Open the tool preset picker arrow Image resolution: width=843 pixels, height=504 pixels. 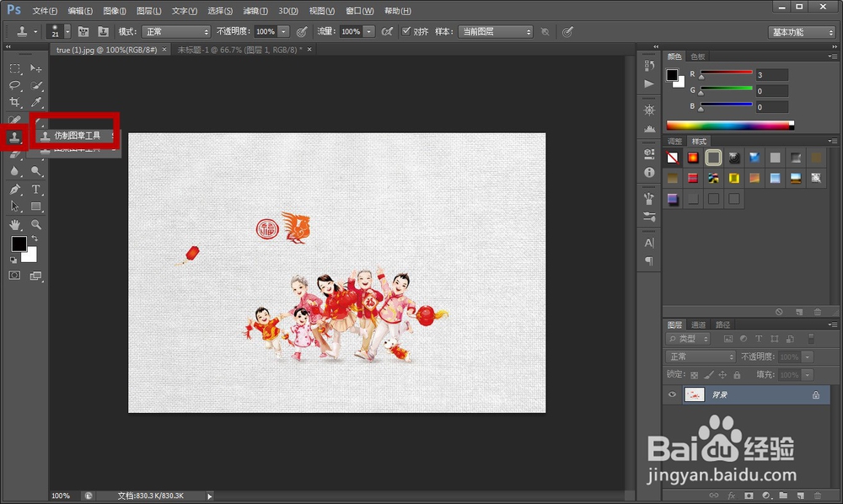point(35,32)
